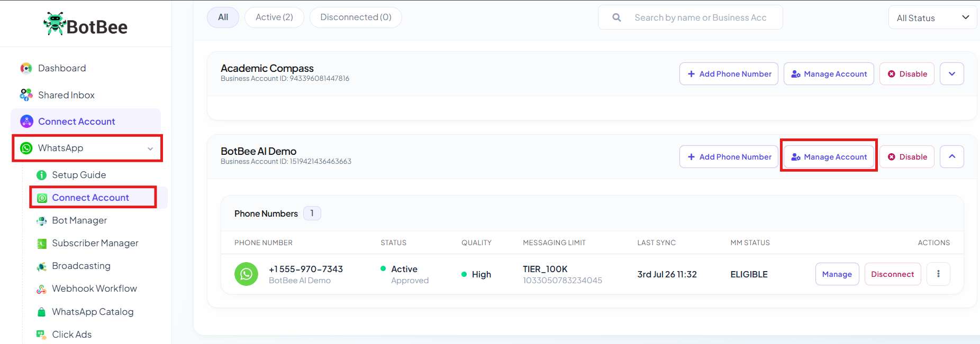Click phone number +1 555-970-7343

coord(306,269)
